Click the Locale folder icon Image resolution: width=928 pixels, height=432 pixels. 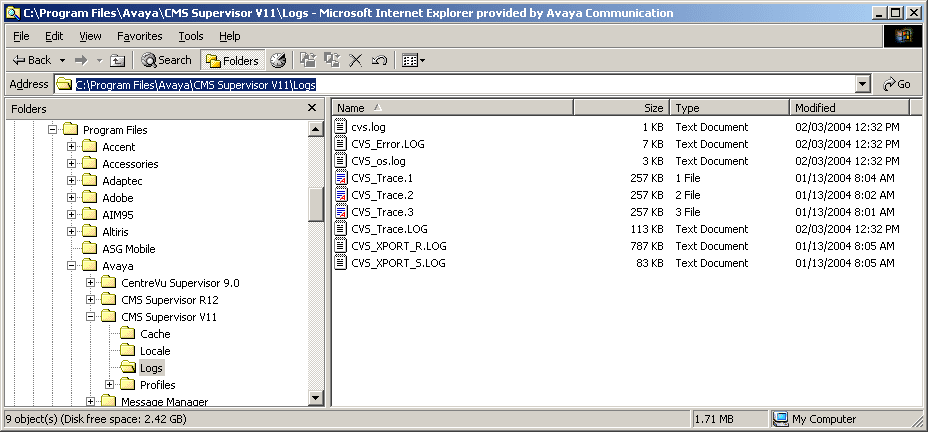[x=127, y=351]
